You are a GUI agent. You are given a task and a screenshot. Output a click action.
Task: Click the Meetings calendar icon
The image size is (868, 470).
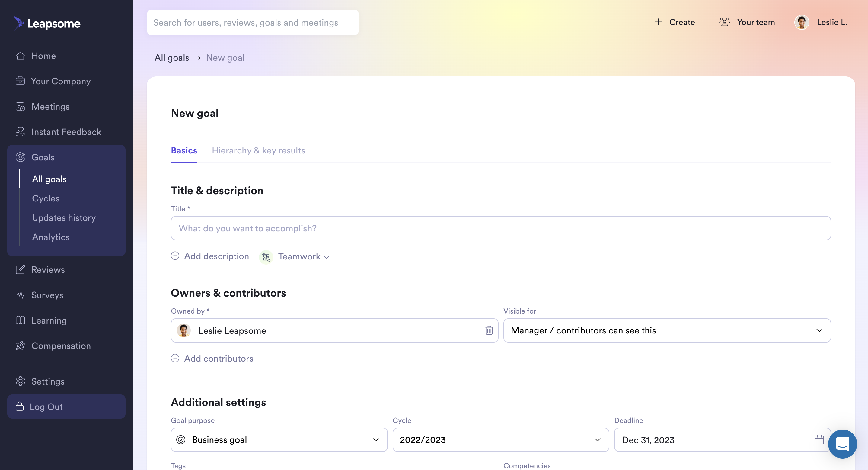point(20,107)
